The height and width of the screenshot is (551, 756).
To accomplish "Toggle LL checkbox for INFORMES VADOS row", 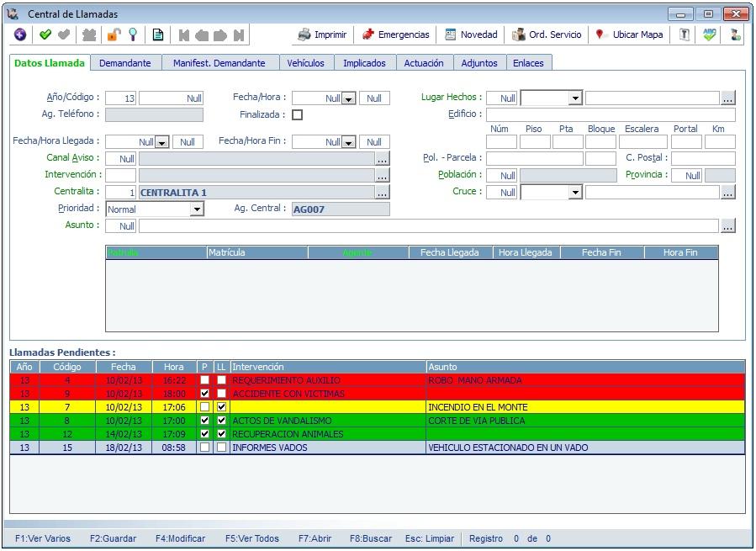I will 221,448.
